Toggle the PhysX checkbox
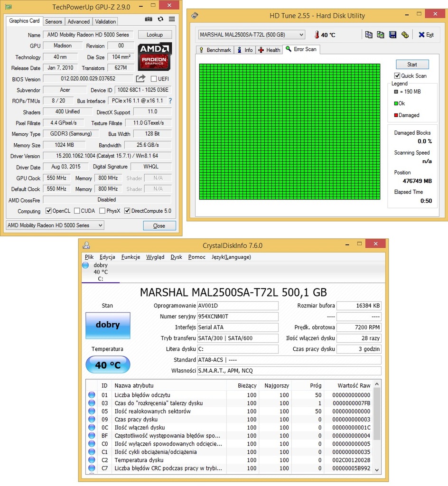Screen dimensions: 448x486 [102, 211]
